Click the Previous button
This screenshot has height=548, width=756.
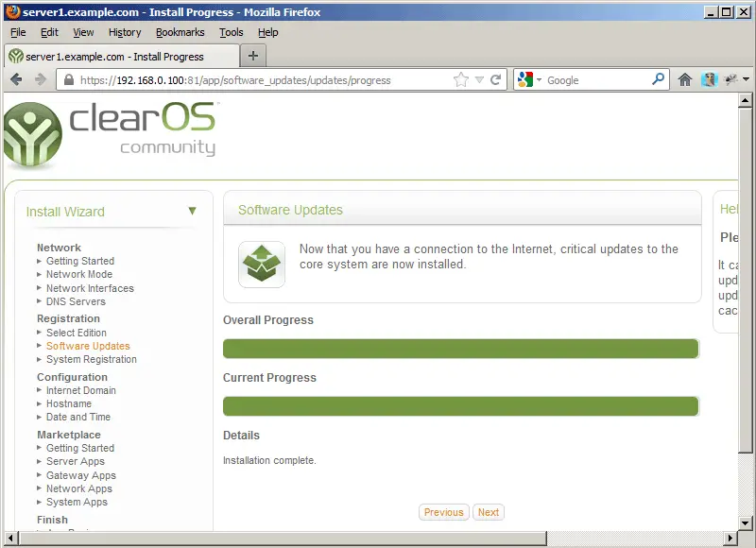443,512
